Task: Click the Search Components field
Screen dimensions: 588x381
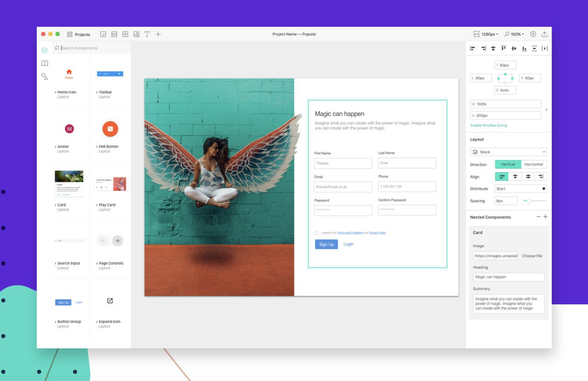Action: pos(91,48)
